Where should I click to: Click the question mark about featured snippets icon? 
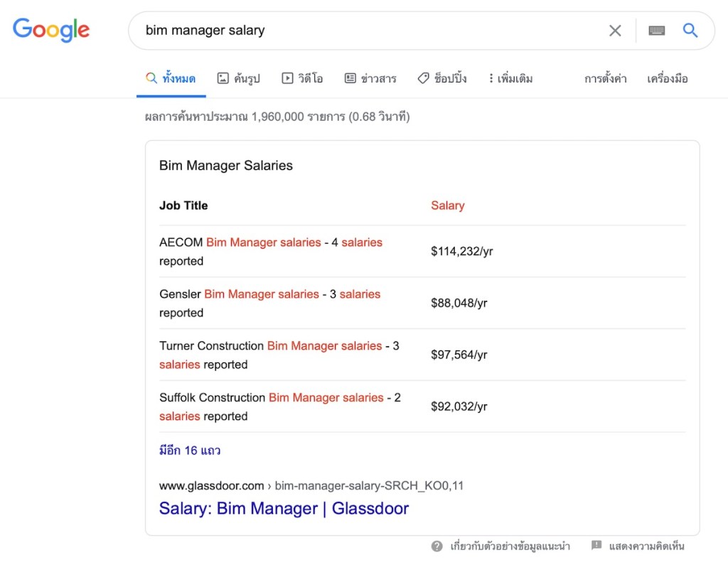[437, 546]
